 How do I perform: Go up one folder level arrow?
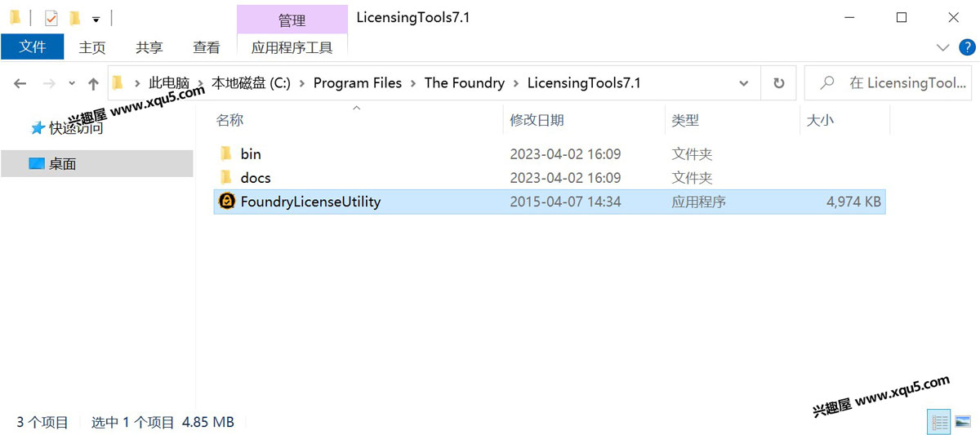93,83
